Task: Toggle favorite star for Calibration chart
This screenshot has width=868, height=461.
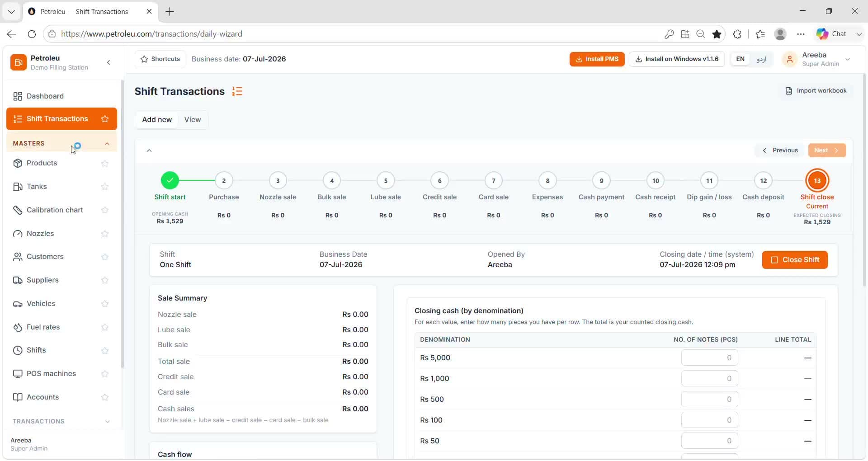Action: click(x=105, y=210)
